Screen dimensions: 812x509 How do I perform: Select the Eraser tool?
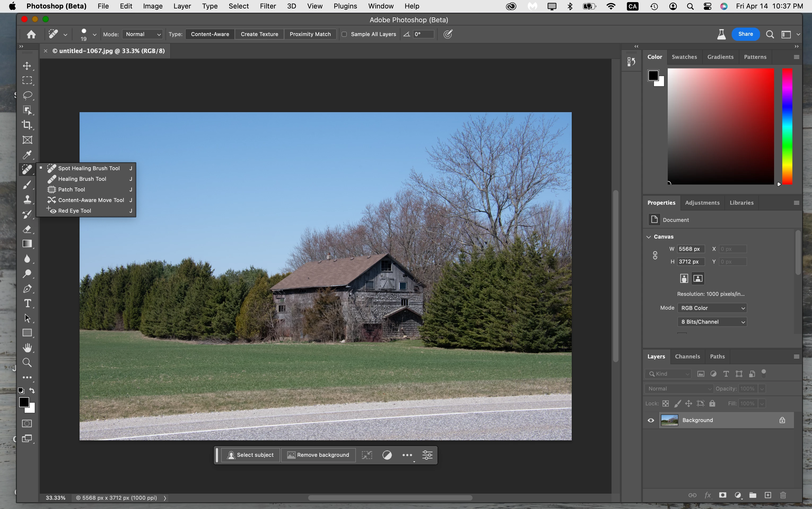[27, 229]
